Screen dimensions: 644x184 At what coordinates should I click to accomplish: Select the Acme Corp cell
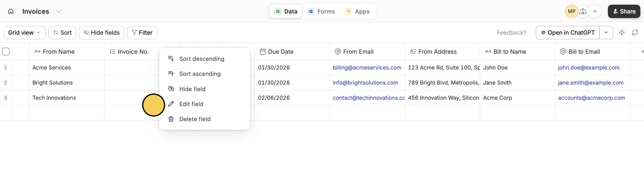point(517,98)
